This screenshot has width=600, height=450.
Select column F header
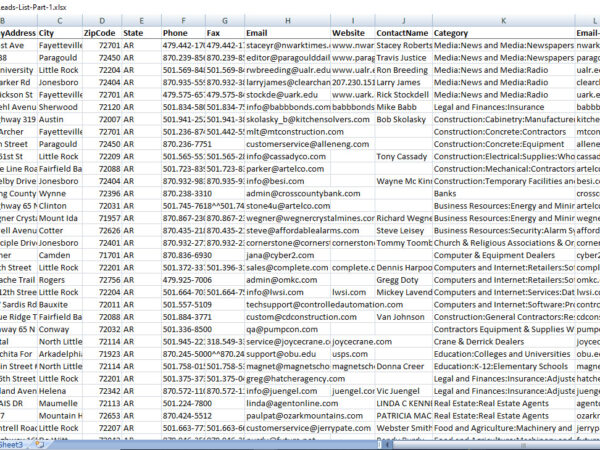[183, 21]
